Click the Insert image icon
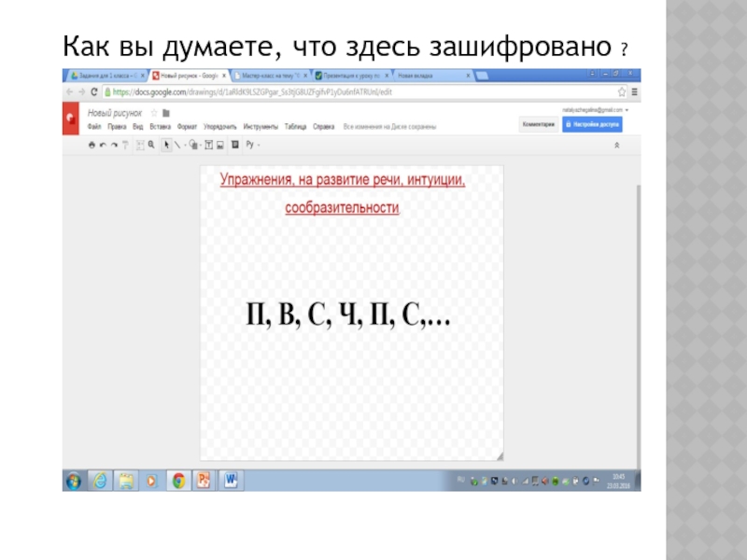This screenshot has width=747, height=560. coord(221,146)
